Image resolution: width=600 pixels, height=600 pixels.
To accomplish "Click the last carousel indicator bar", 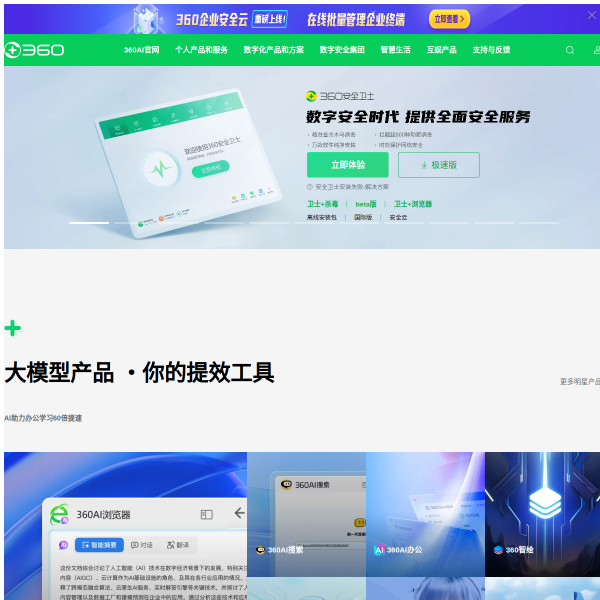I will click(x=539, y=223).
